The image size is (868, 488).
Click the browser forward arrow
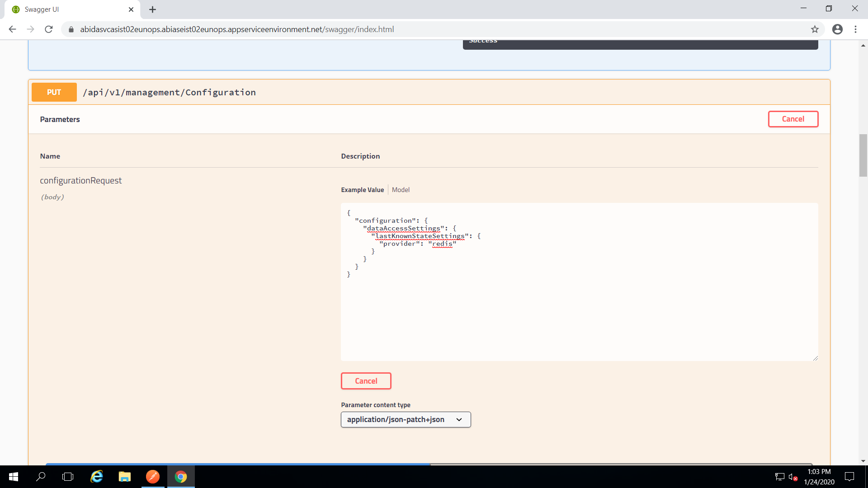(x=30, y=29)
